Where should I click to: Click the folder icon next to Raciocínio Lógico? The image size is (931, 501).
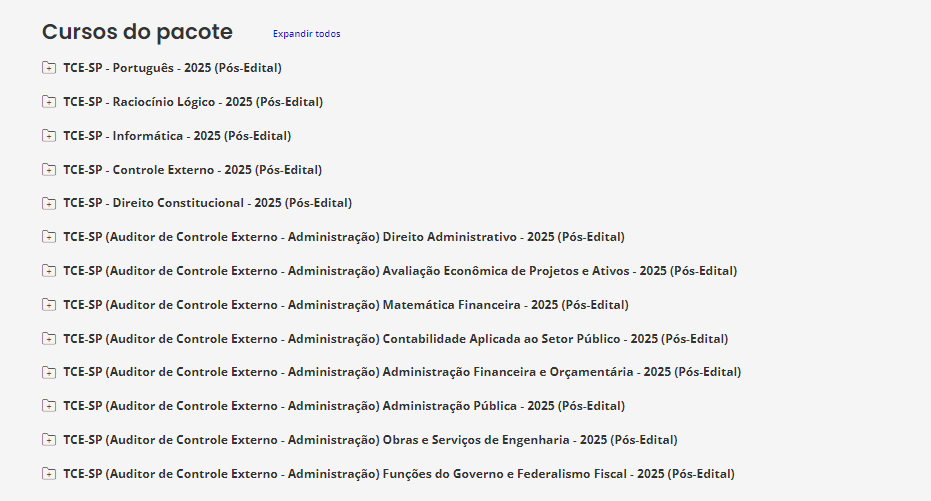coord(49,102)
